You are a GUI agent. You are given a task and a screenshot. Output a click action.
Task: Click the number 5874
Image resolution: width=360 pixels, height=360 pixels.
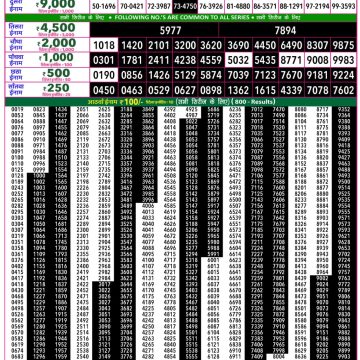point(211,75)
